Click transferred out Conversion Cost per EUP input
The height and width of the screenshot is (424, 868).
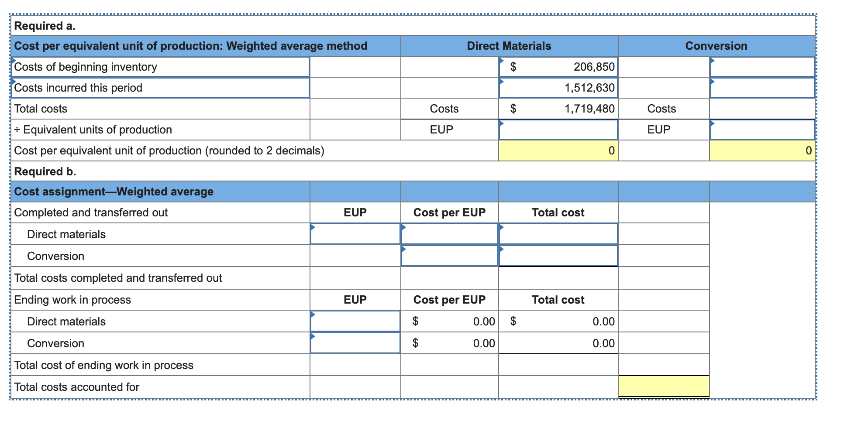coord(450,256)
